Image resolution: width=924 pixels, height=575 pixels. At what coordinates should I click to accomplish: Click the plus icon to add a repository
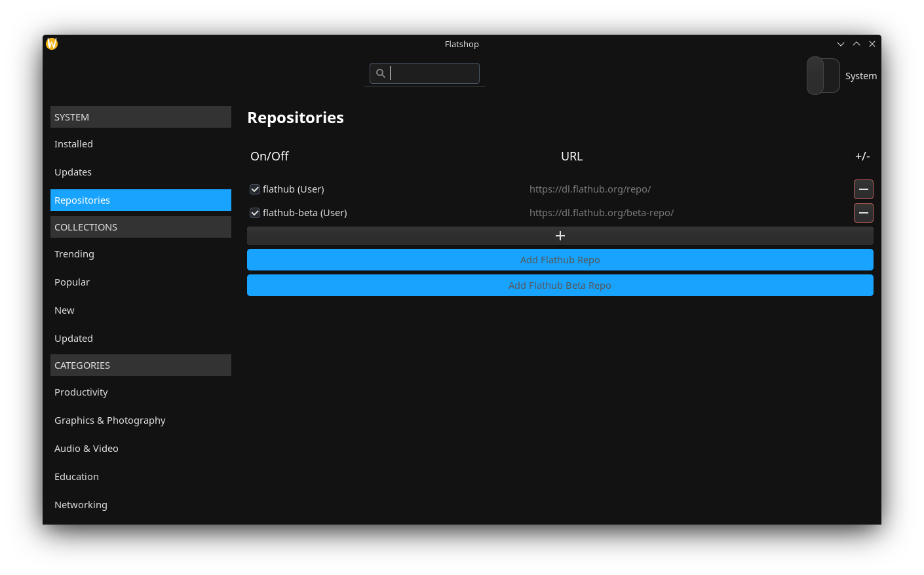[560, 235]
